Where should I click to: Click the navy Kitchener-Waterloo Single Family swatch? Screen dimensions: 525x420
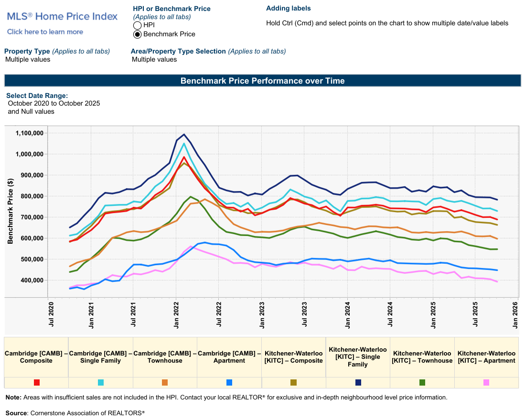[358, 383]
